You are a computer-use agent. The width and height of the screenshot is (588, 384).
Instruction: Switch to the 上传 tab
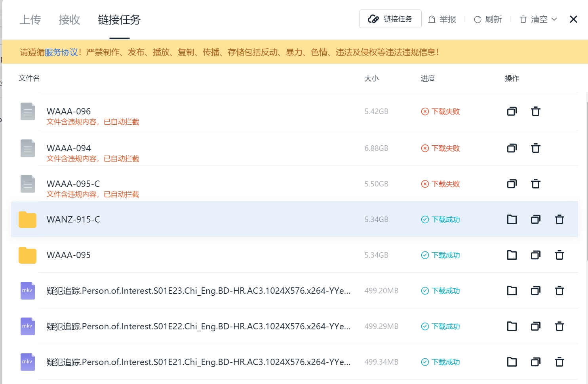[x=30, y=20]
